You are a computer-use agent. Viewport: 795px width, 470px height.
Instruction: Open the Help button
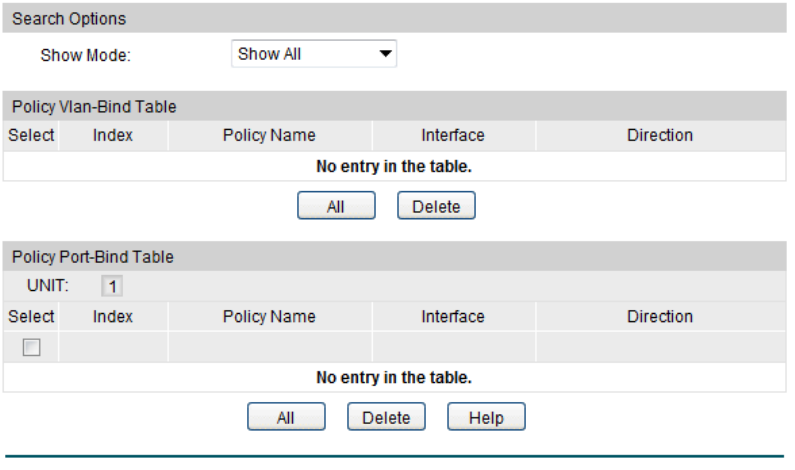486,418
